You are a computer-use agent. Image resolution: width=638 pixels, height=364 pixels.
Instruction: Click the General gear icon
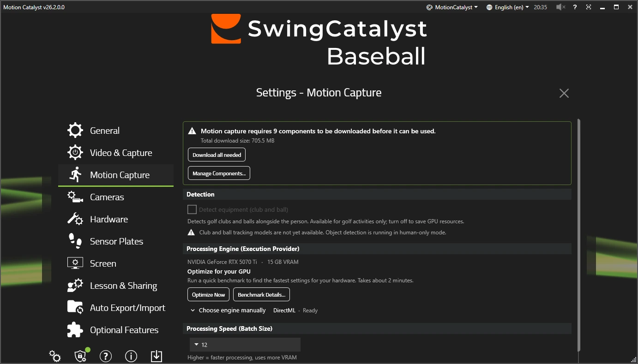pos(75,131)
